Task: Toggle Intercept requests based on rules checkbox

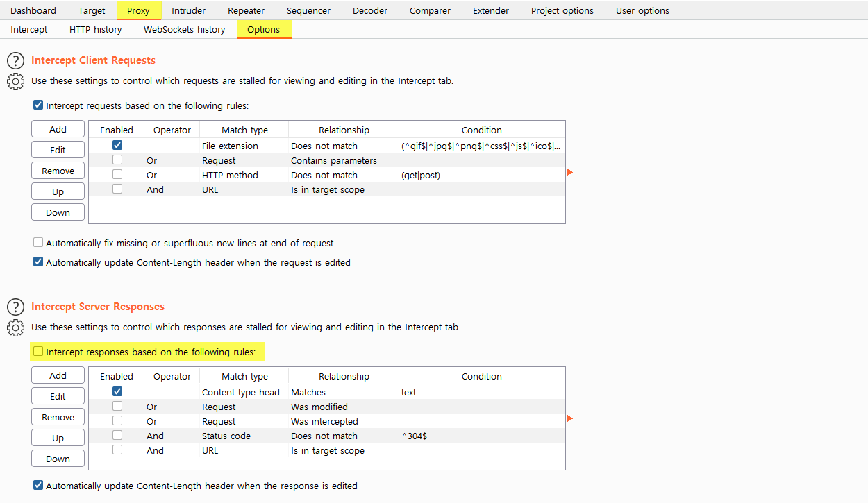Action: click(x=38, y=105)
